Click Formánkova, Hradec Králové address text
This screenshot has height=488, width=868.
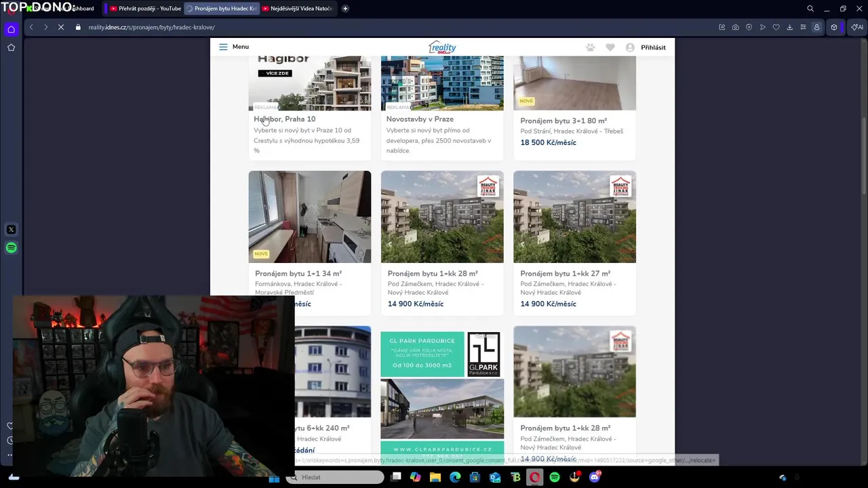point(298,288)
